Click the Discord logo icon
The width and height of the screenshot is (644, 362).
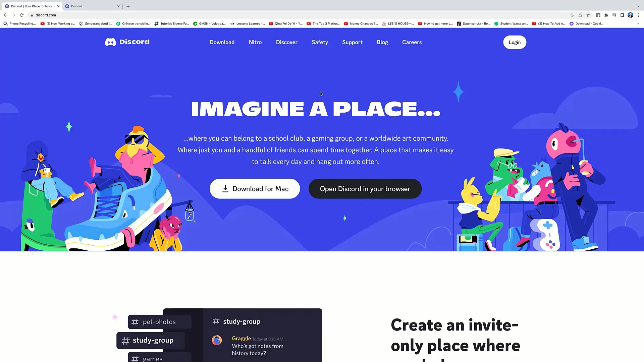pyautogui.click(x=110, y=42)
